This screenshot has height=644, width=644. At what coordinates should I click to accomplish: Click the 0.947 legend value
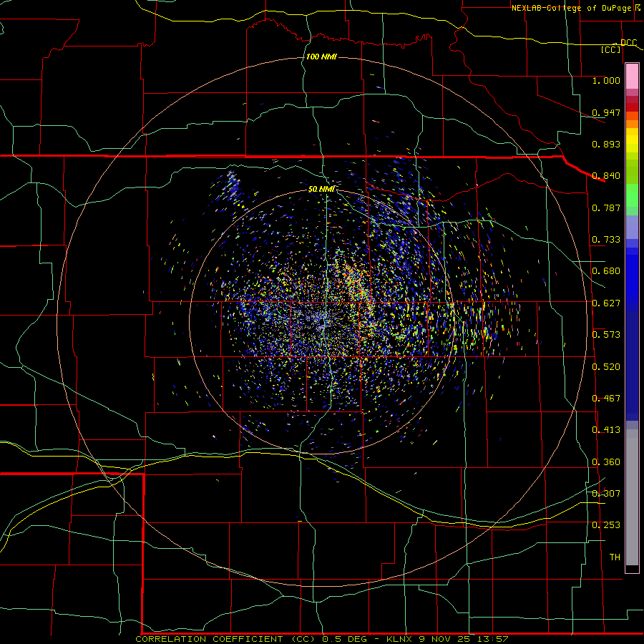pos(606,112)
